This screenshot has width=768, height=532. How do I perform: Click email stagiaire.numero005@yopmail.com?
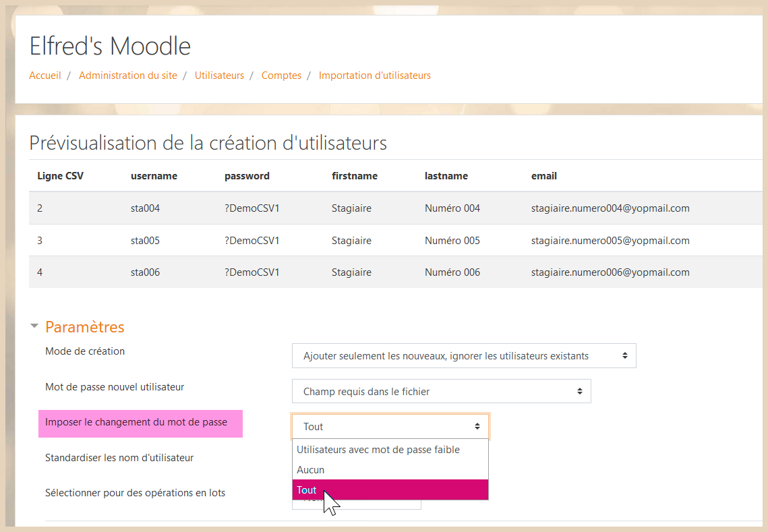click(x=610, y=241)
